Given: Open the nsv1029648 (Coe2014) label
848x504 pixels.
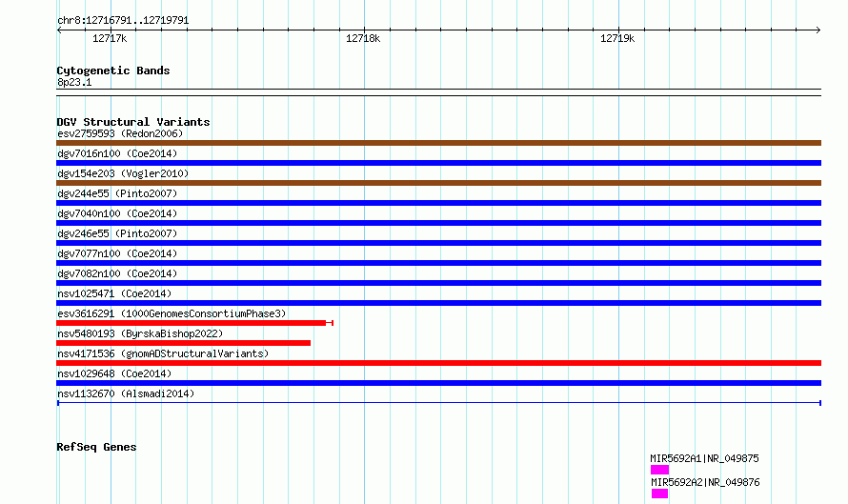Looking at the screenshot, I should point(114,373).
